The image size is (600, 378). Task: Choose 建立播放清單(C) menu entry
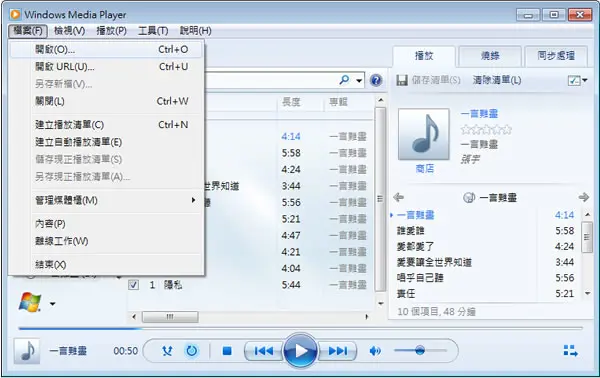(106, 125)
